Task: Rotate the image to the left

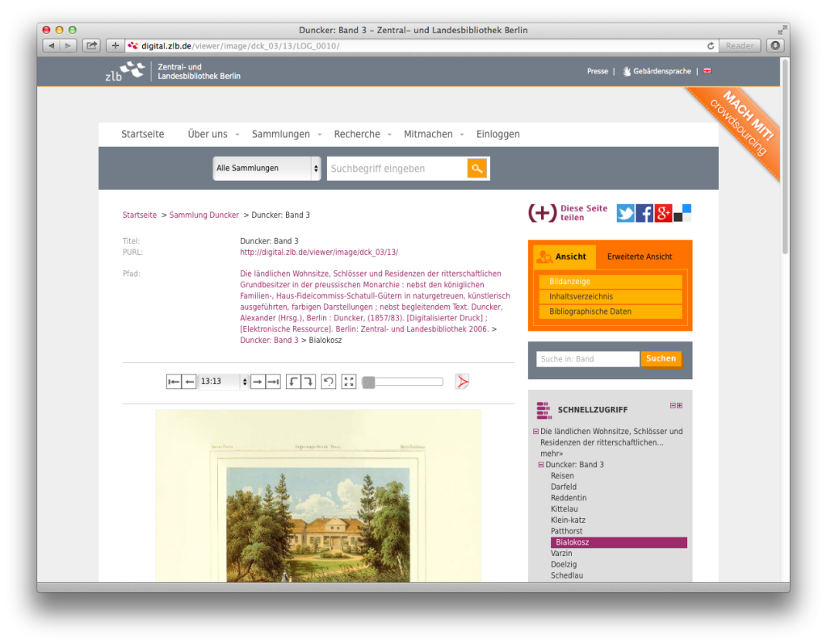Action: tap(293, 382)
